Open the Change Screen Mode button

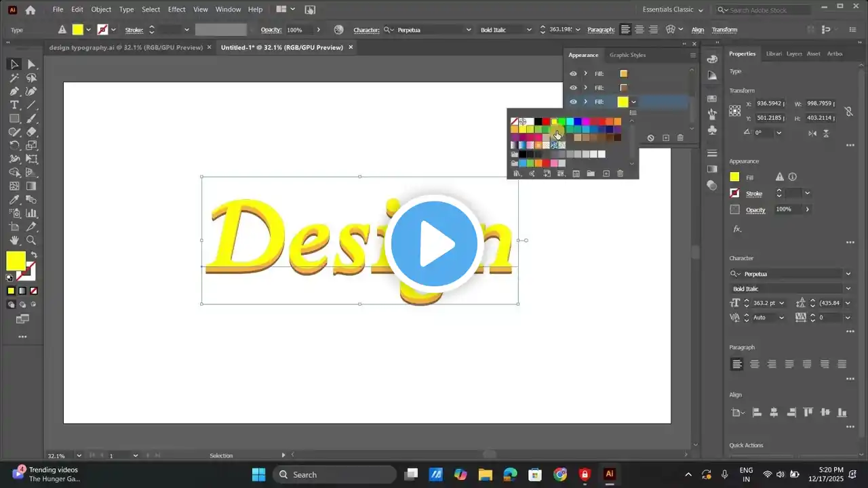point(22,319)
